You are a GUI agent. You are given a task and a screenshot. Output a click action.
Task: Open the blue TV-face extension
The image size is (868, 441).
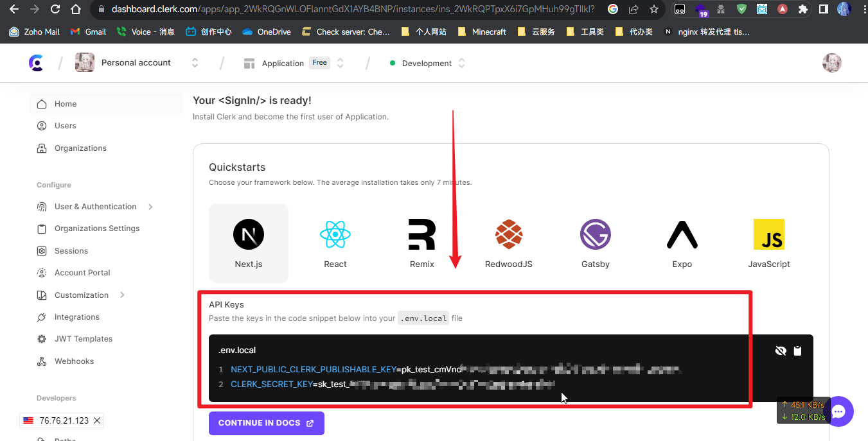pyautogui.click(x=762, y=9)
